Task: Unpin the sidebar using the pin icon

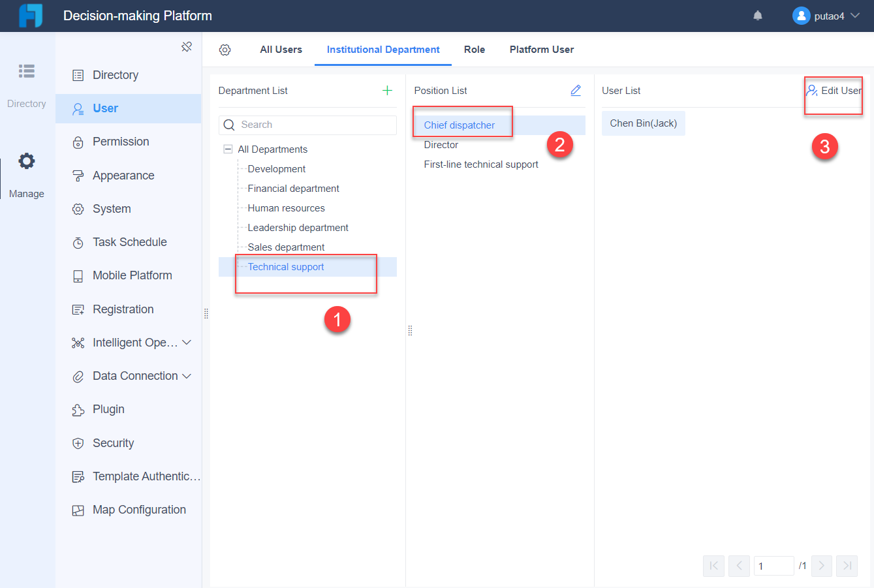Action: (187, 47)
